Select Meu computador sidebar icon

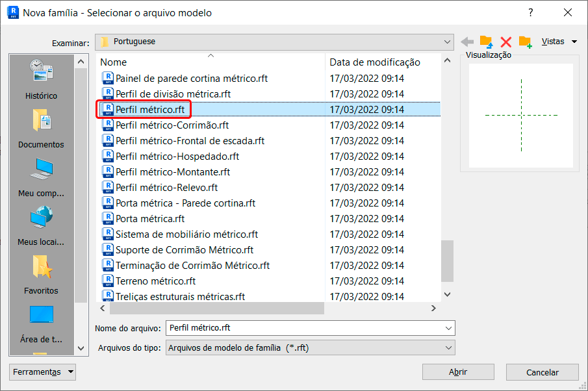[41, 177]
